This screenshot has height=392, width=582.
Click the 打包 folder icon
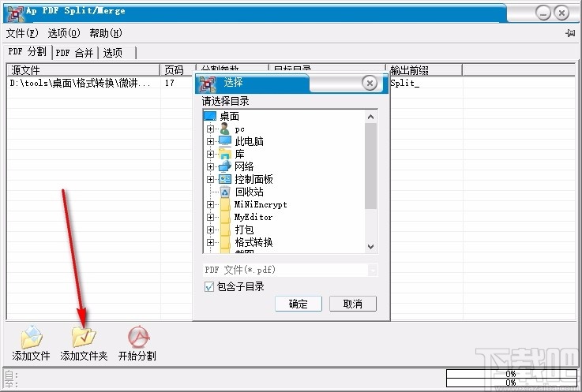pyautogui.click(x=225, y=230)
